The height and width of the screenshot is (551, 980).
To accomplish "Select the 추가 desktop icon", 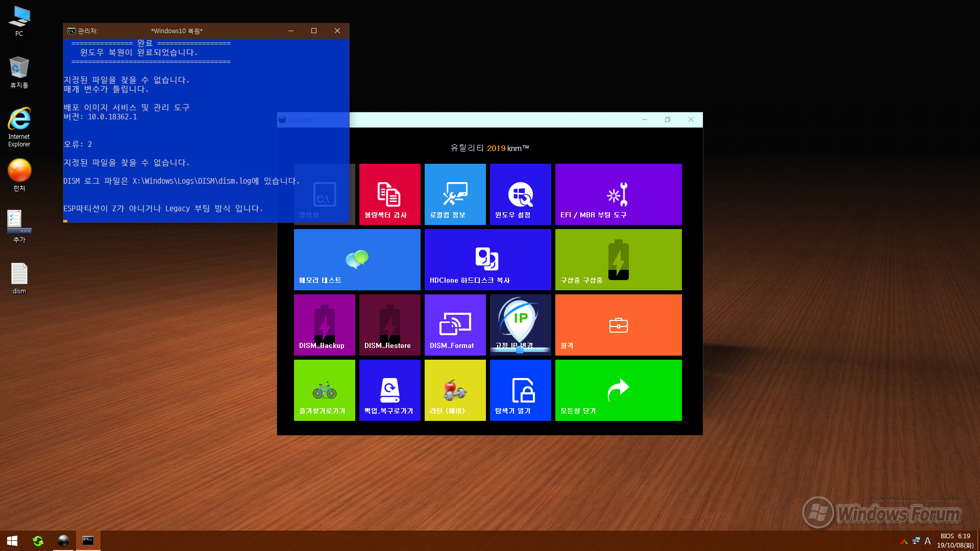I will click(19, 227).
